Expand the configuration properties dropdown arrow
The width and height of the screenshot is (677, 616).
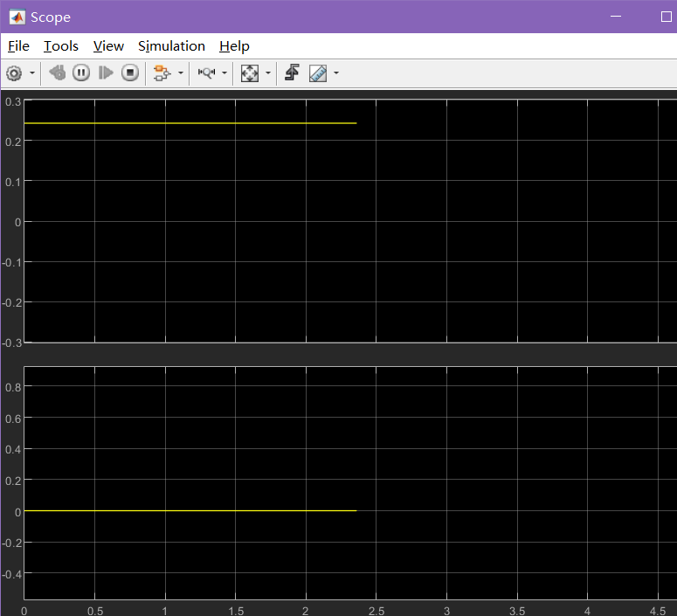pos(32,73)
